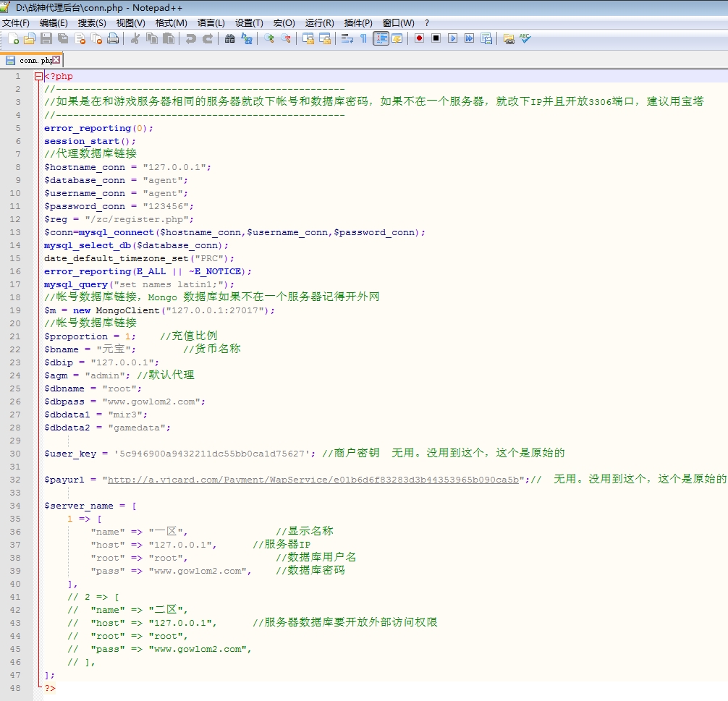The width and height of the screenshot is (728, 701).
Task: Click the Replace icon in the toolbar
Action: coord(247,38)
